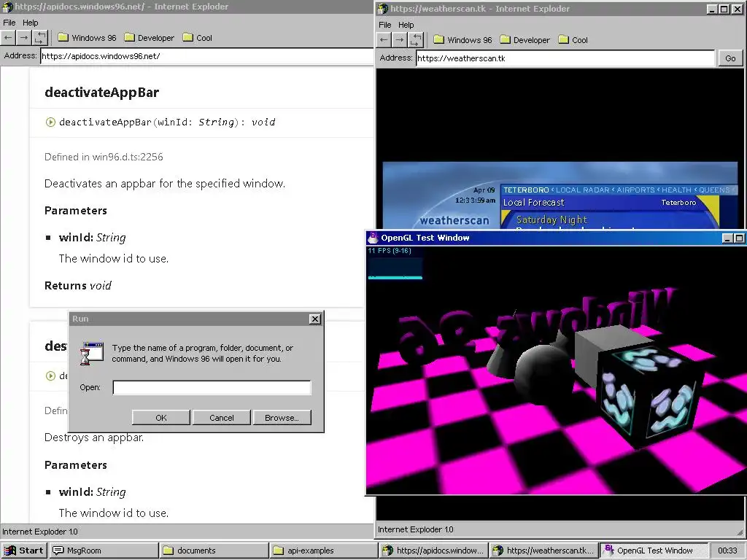This screenshot has width=747, height=560.
Task: Click the Open input field in Run dialog
Action: click(212, 388)
